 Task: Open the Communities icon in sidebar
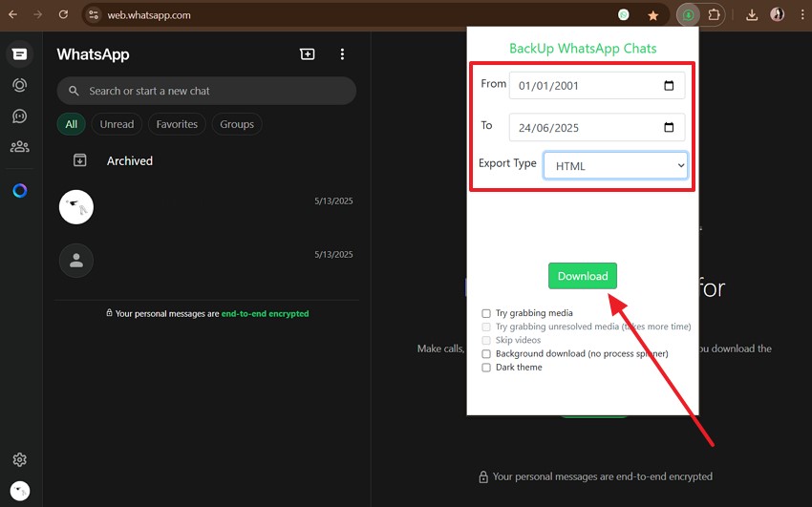click(19, 147)
